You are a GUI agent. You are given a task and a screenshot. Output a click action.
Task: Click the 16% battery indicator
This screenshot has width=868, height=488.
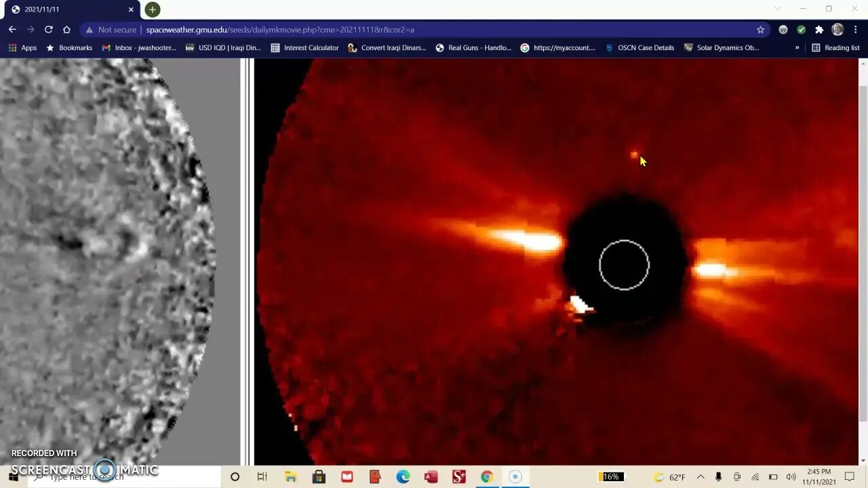coord(611,476)
